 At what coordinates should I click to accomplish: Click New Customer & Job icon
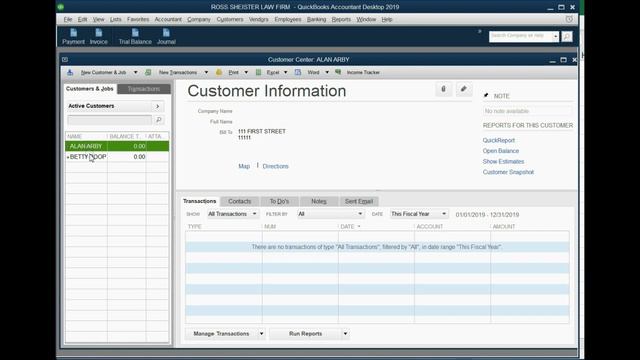(70, 72)
